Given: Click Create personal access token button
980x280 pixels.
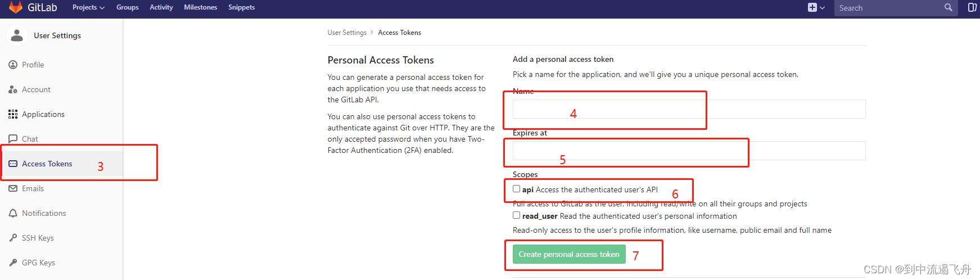Looking at the screenshot, I should pos(569,254).
